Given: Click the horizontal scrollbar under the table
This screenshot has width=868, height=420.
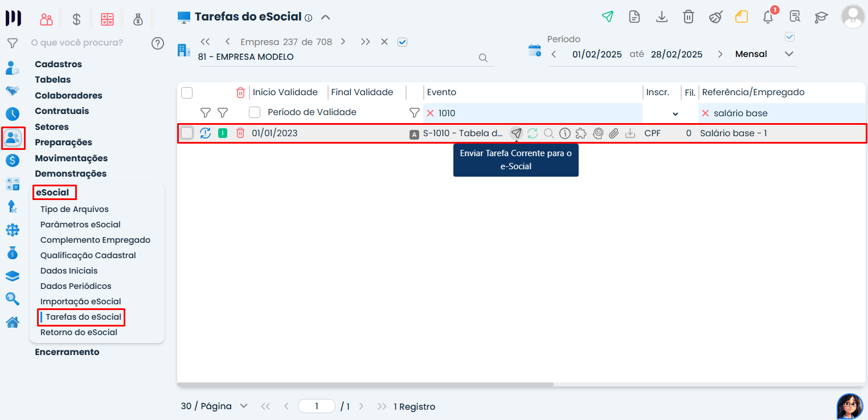Looking at the screenshot, I should 365,385.
